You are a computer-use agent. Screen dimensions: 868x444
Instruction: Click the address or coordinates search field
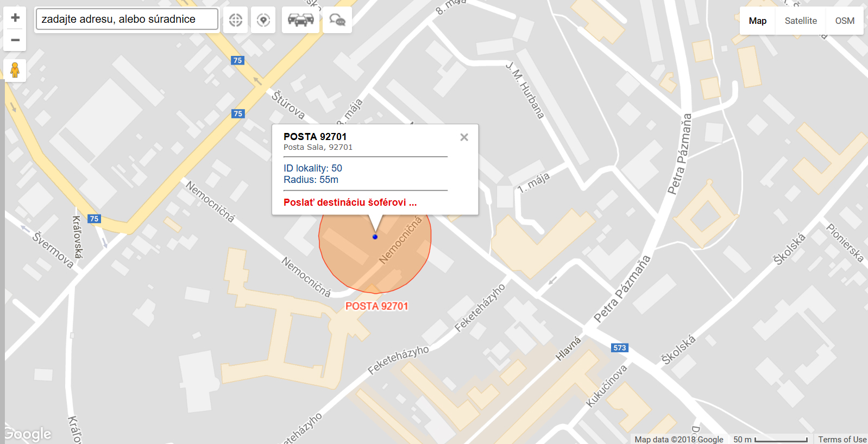pyautogui.click(x=127, y=19)
